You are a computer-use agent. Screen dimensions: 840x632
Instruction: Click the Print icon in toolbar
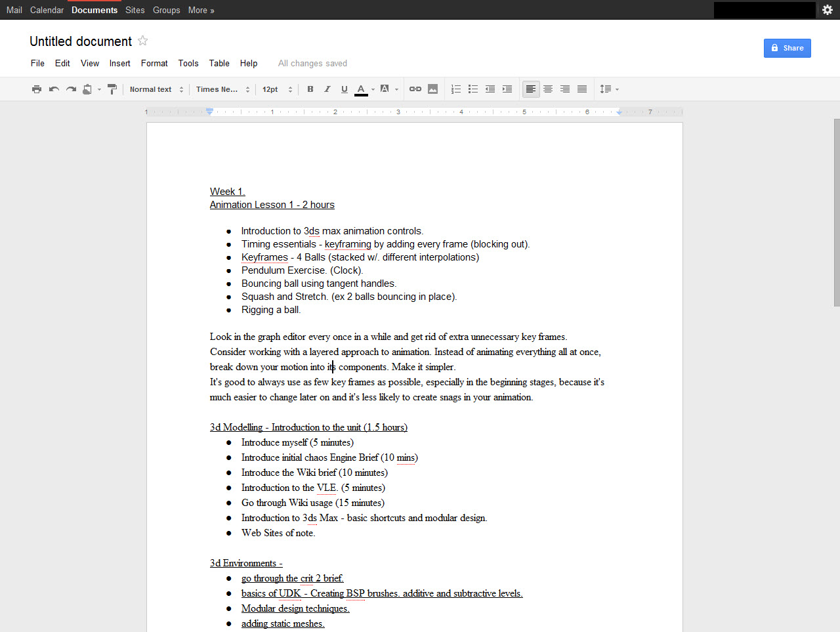click(x=37, y=89)
